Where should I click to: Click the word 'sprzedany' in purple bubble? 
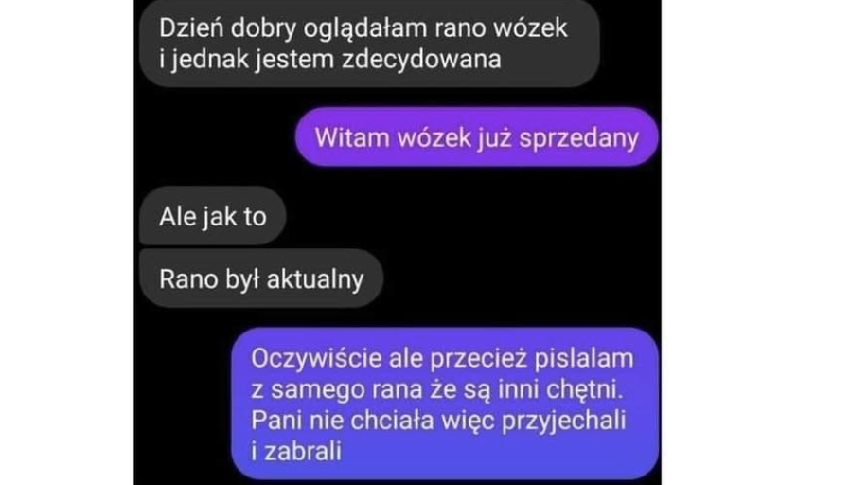click(578, 138)
